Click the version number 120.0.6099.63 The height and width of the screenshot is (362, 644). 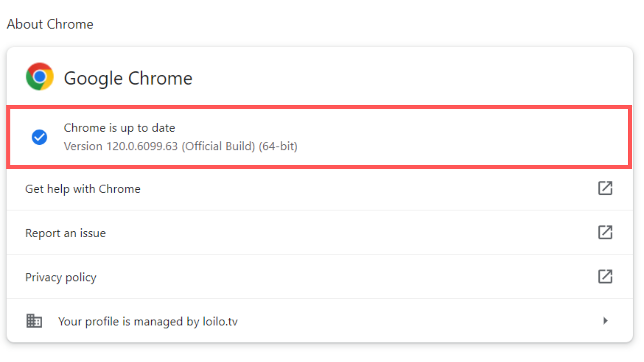[142, 146]
